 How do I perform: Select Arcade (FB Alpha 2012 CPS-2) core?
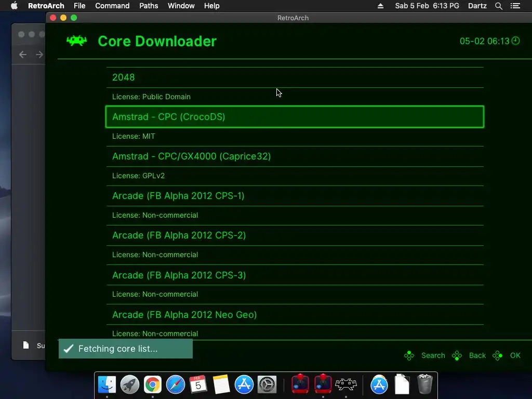tap(295, 235)
